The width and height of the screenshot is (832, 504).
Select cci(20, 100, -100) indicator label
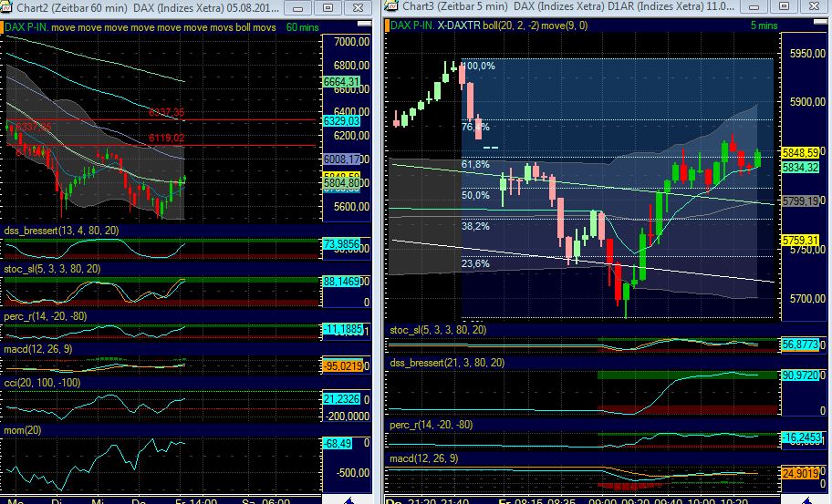(x=42, y=383)
